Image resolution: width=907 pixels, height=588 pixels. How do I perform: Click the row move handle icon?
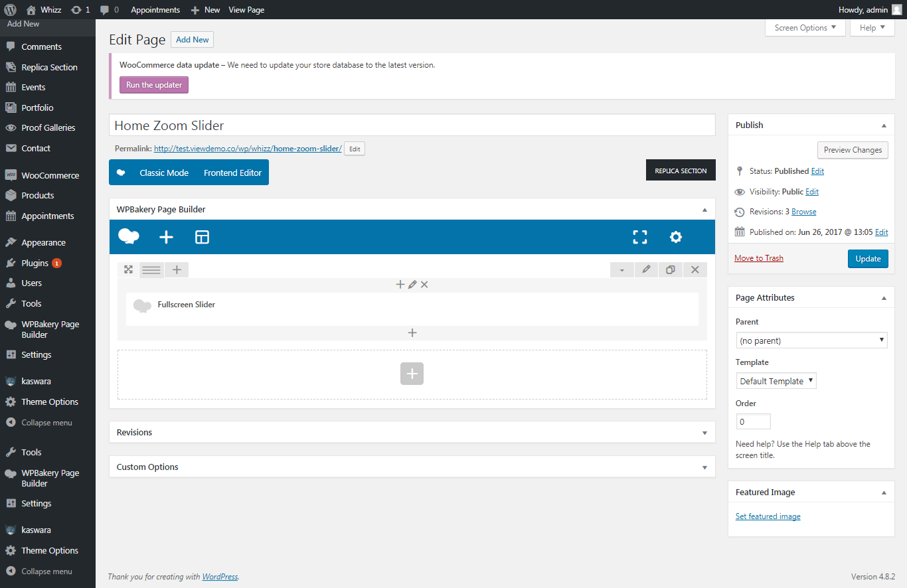[128, 269]
